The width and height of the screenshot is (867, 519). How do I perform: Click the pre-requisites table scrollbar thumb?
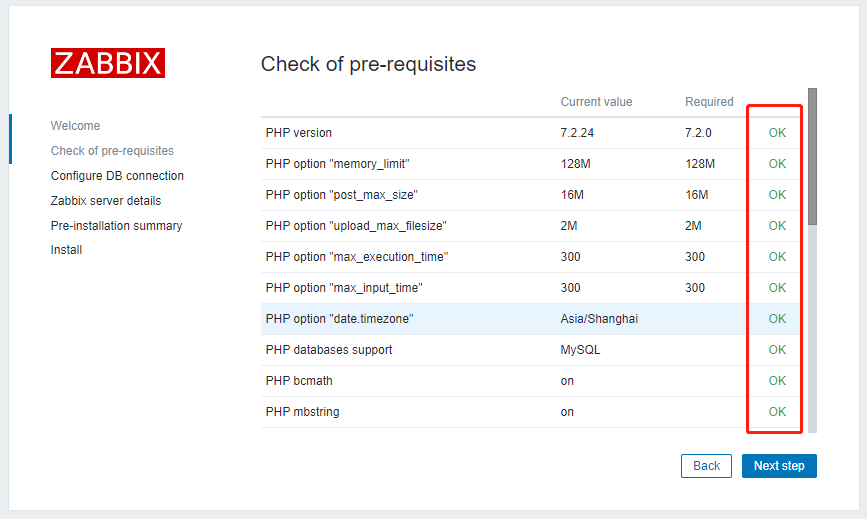(812, 155)
